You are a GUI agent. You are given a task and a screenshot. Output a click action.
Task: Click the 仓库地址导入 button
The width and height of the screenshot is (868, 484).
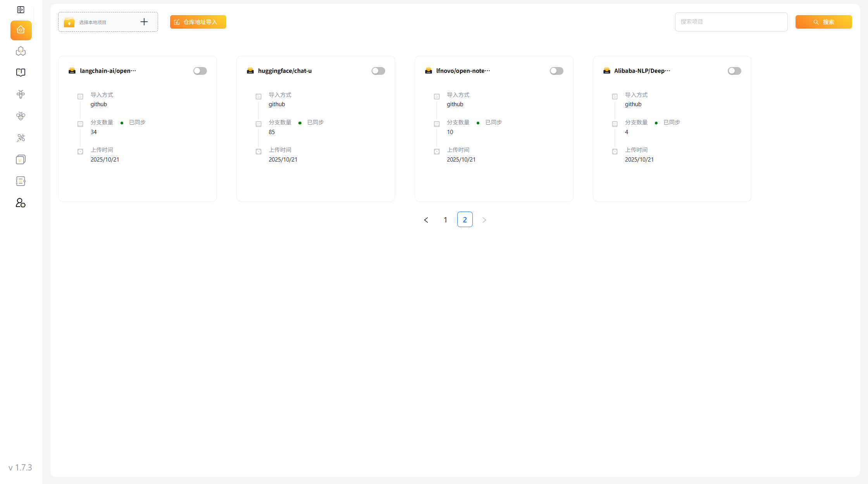pos(198,22)
